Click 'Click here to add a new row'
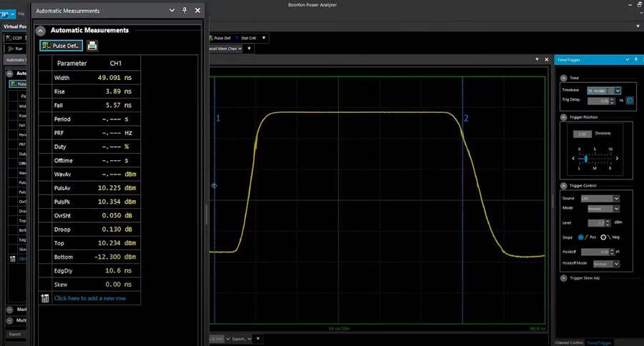Screen dimensions: 644x346 pos(89,298)
